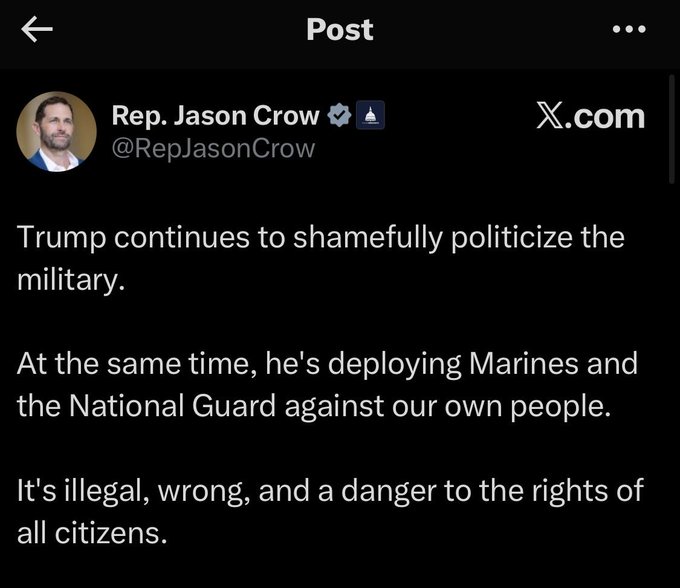
Task: Click the blue verified checkmark badge
Action: pyautogui.click(x=339, y=117)
